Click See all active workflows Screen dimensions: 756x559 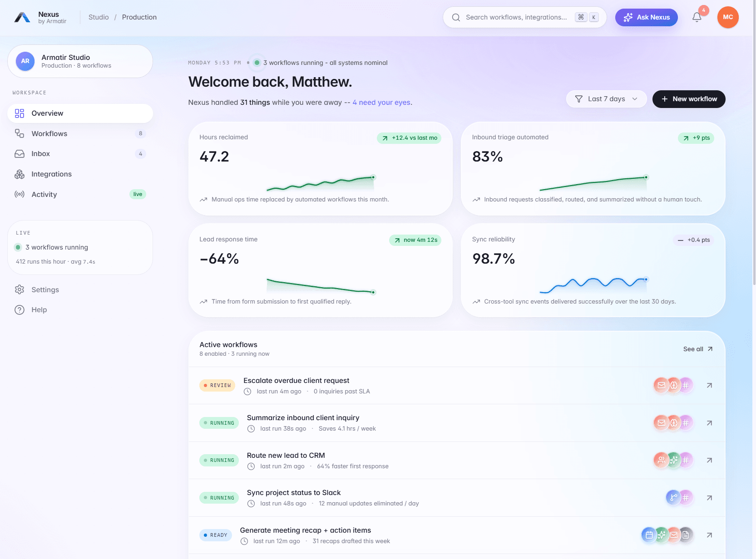698,349
